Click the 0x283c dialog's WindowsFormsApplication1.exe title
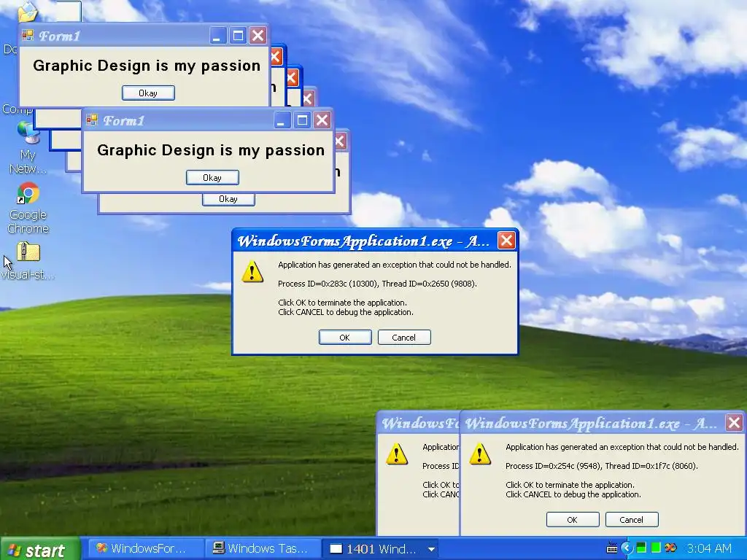 click(x=363, y=241)
